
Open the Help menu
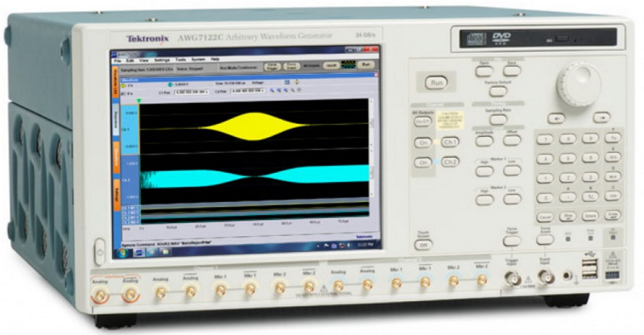215,60
